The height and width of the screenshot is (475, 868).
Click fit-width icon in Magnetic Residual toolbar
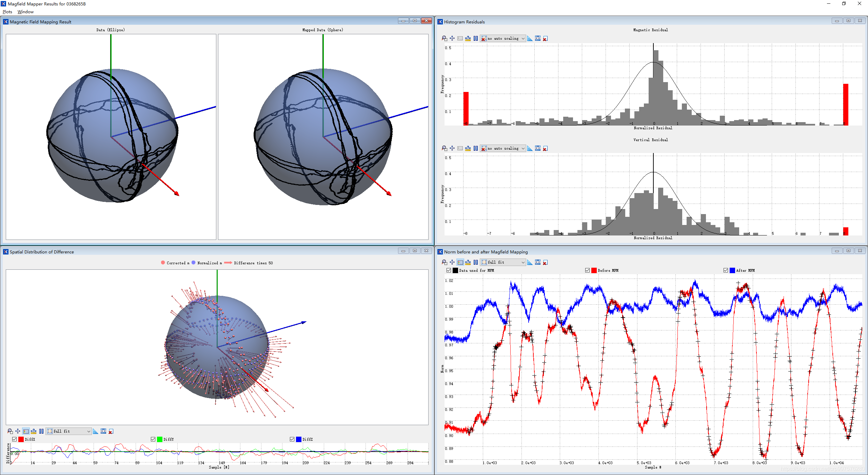538,38
